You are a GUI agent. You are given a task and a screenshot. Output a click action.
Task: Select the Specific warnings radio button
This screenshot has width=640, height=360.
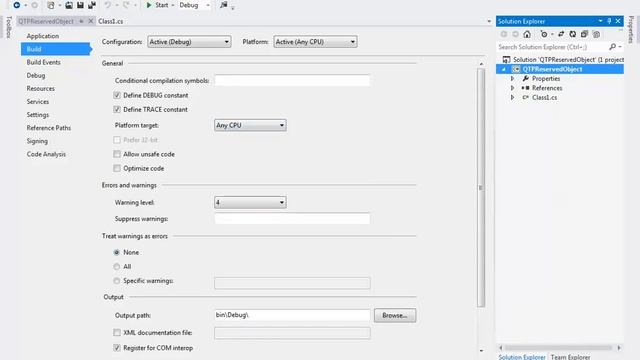pos(117,281)
